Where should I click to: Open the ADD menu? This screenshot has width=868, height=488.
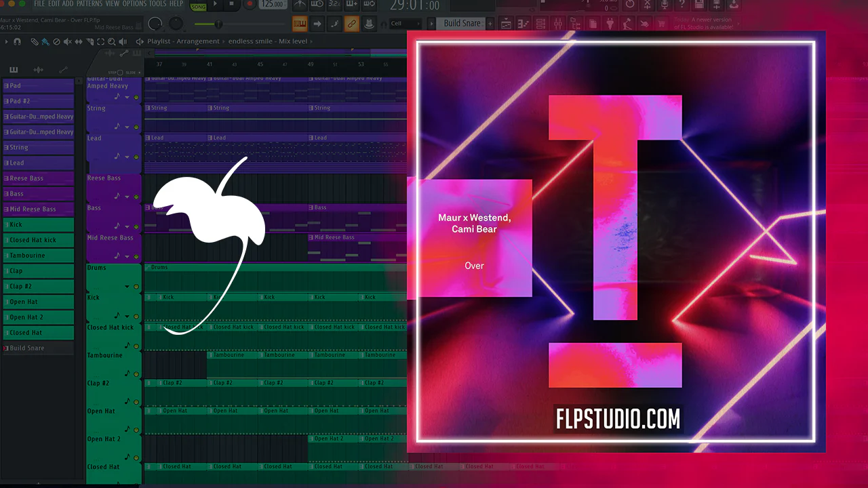pyautogui.click(x=68, y=3)
